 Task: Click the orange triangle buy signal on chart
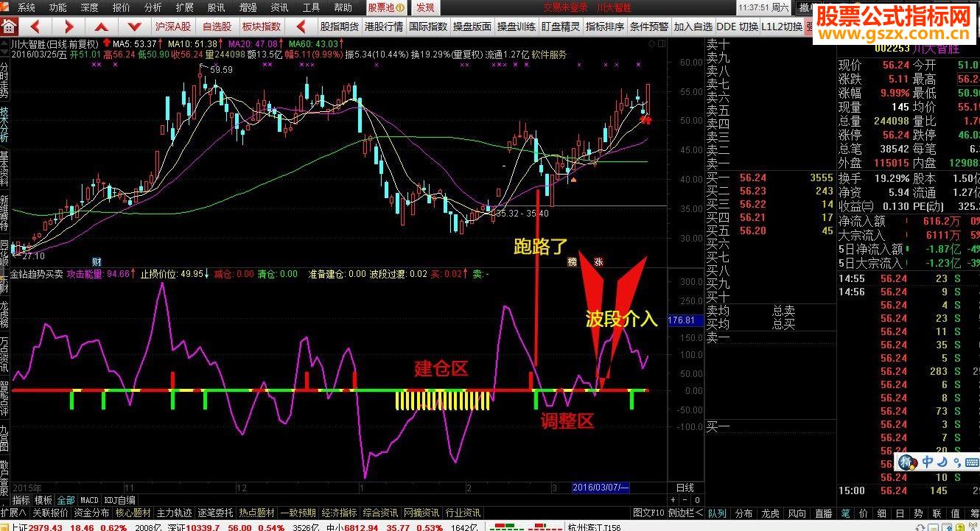(573, 178)
